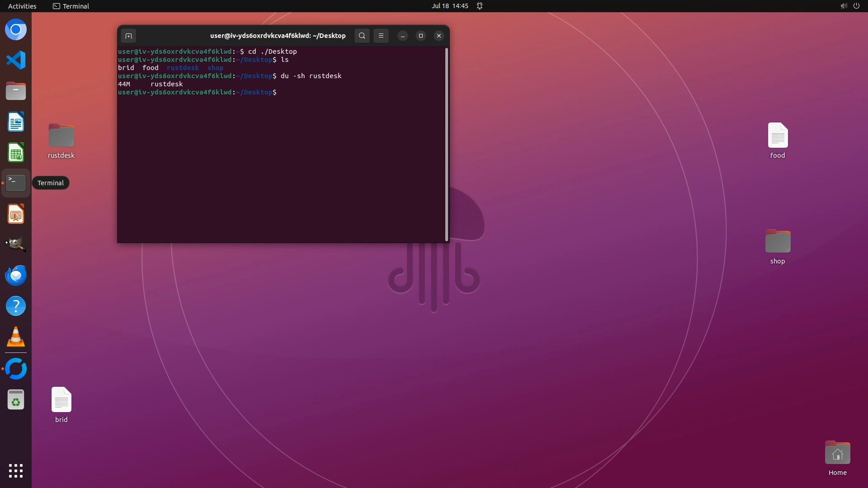This screenshot has width=868, height=488.
Task: Expand system menu via power icon
Action: coord(856,6)
